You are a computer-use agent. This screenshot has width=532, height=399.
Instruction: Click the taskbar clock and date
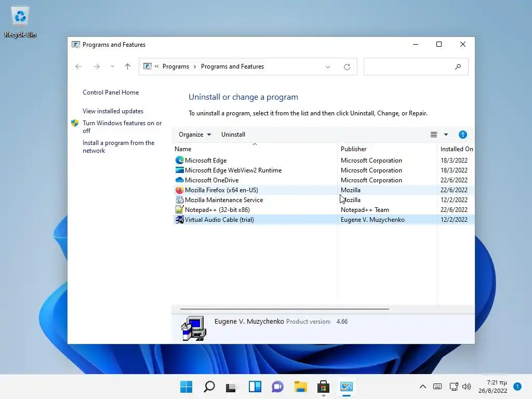tap(493, 387)
